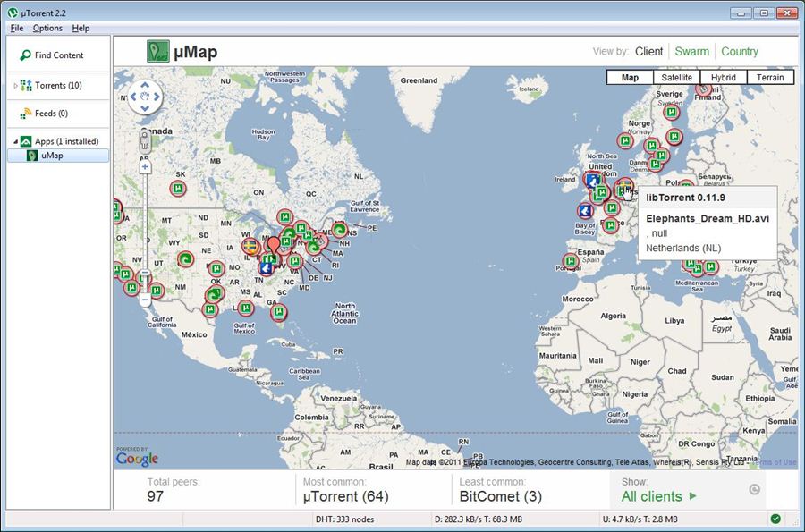This screenshot has height=532, width=805.
Task: Click the blue bird marker near Tennessee
Action: [266, 267]
